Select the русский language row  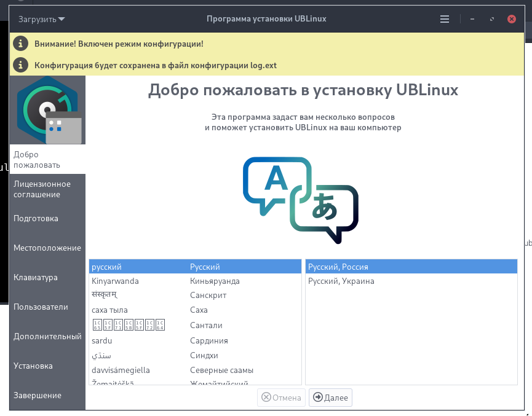(195, 267)
